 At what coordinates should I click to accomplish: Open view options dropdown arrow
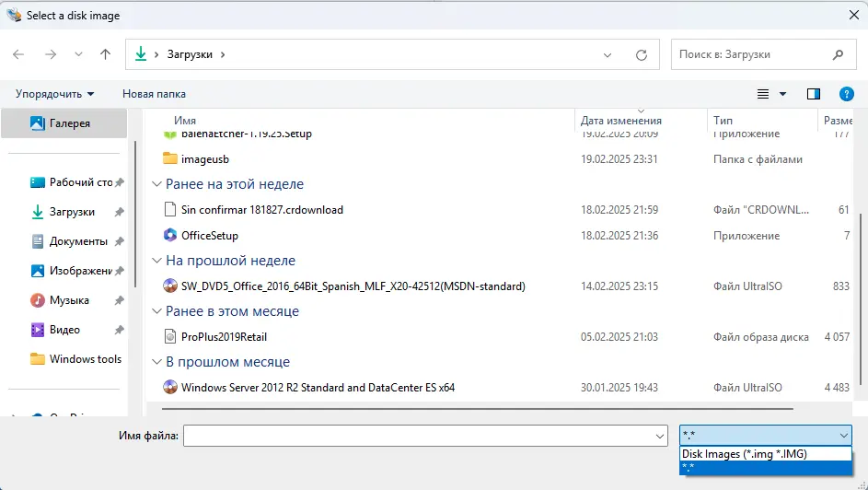(x=782, y=94)
